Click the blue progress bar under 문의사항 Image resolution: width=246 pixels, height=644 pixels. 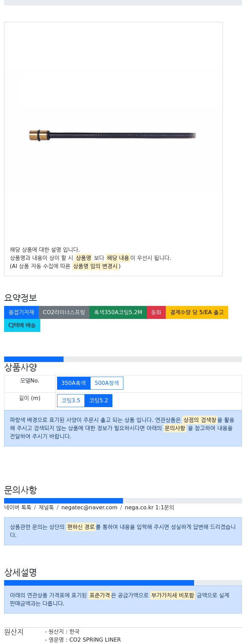click(x=64, y=501)
